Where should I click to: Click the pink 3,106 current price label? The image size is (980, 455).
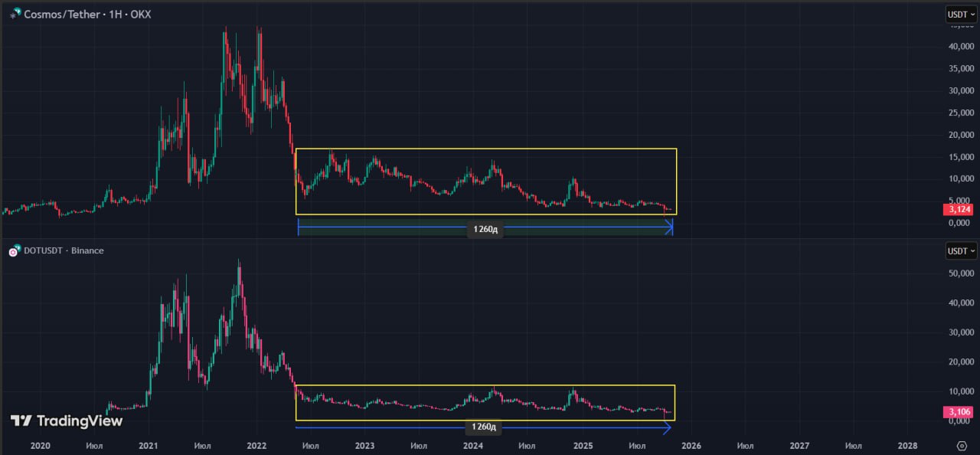coord(959,413)
